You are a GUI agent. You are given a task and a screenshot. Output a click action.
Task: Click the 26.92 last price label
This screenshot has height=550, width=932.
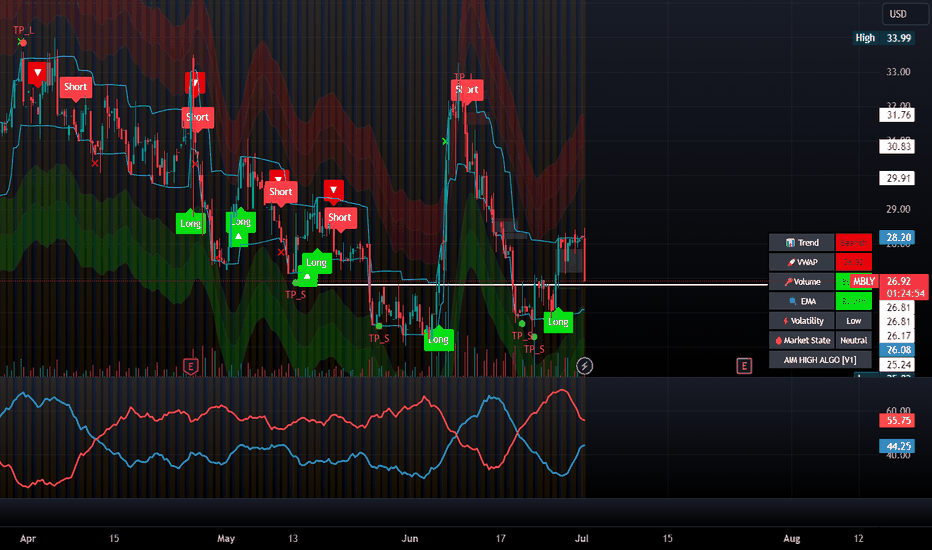[x=899, y=281]
